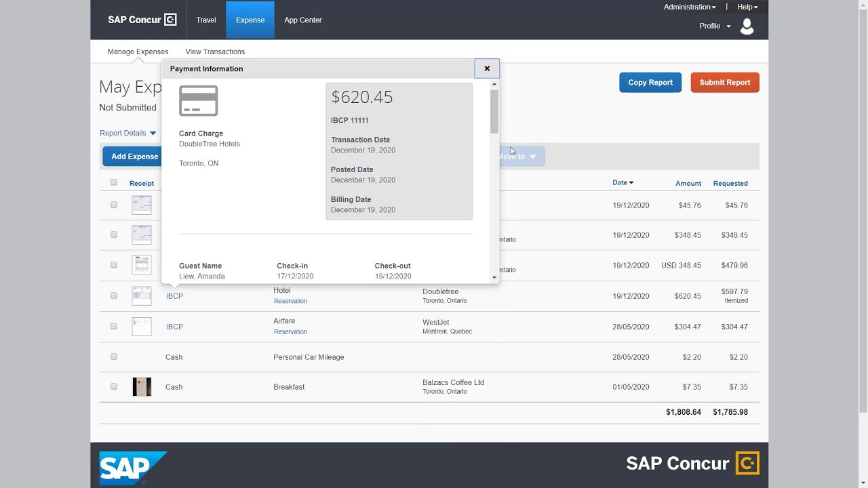Open receipt thumbnail for USD 348.45 expense
Image resolution: width=868 pixels, height=488 pixels.
tap(142, 265)
